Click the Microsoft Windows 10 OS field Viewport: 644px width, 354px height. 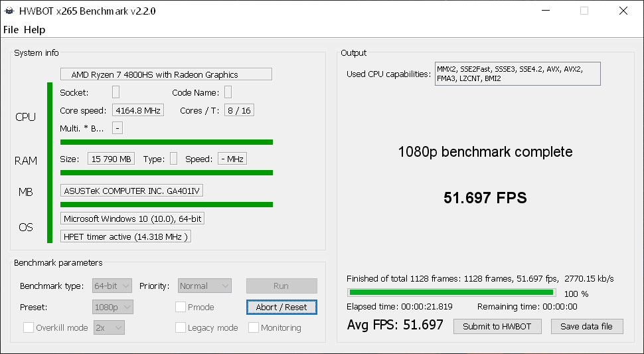coord(132,219)
